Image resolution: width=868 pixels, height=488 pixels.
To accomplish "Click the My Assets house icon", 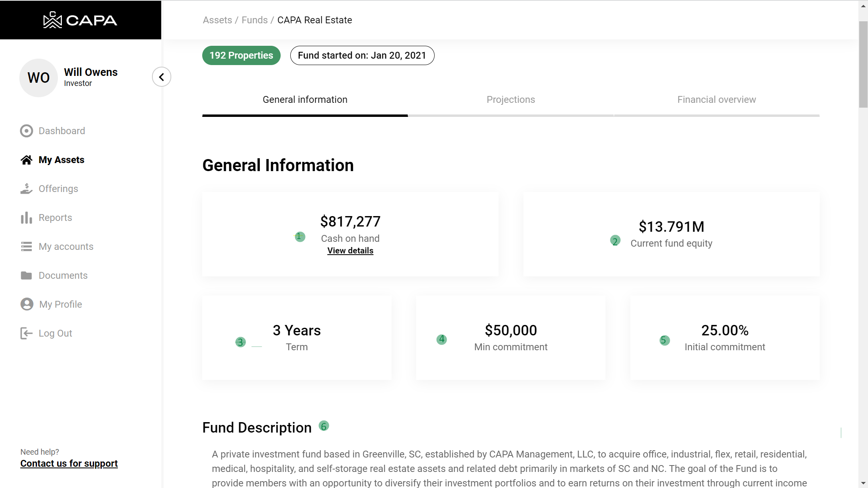I will tap(27, 160).
